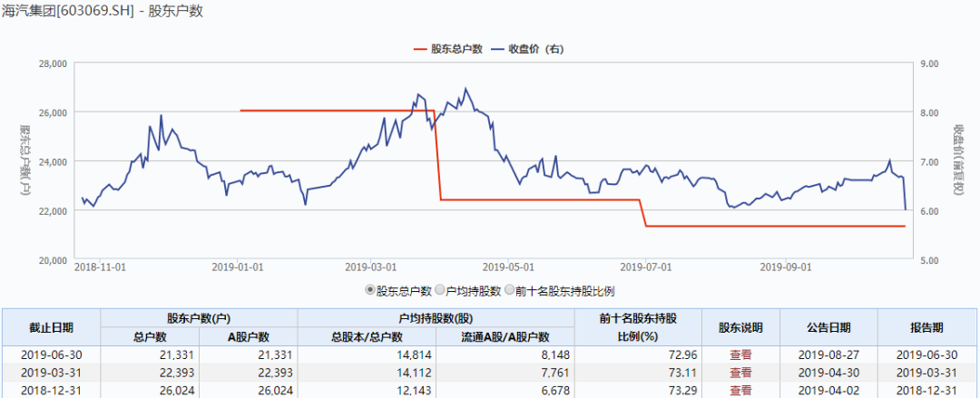Click the 总户数 column header
Image resolution: width=980 pixels, height=398 pixels.
[150, 336]
